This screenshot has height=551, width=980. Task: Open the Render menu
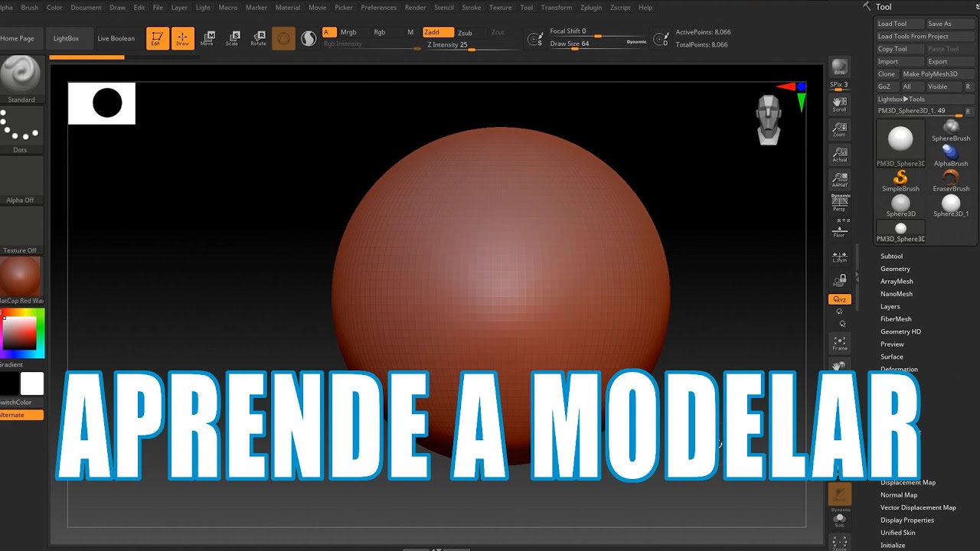416,8
